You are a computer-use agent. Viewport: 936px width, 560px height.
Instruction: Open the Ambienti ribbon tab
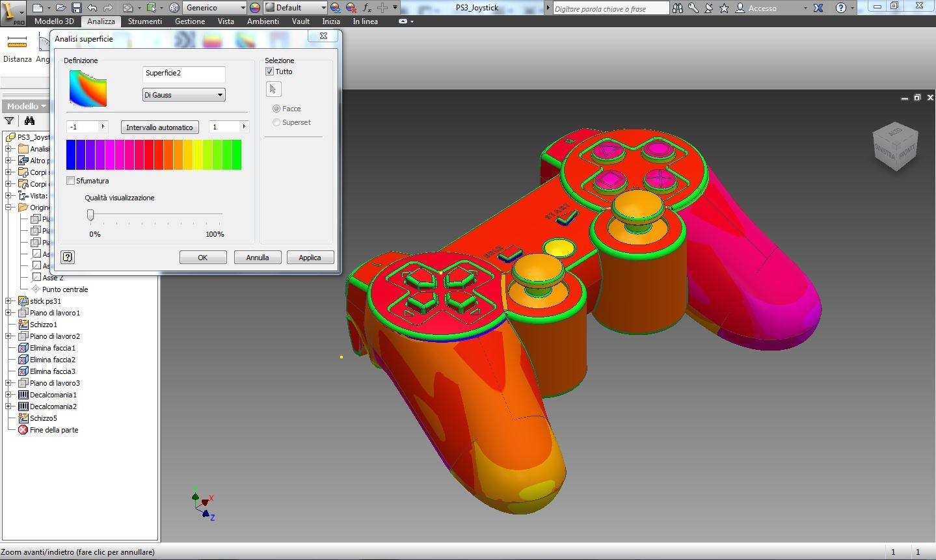[263, 21]
